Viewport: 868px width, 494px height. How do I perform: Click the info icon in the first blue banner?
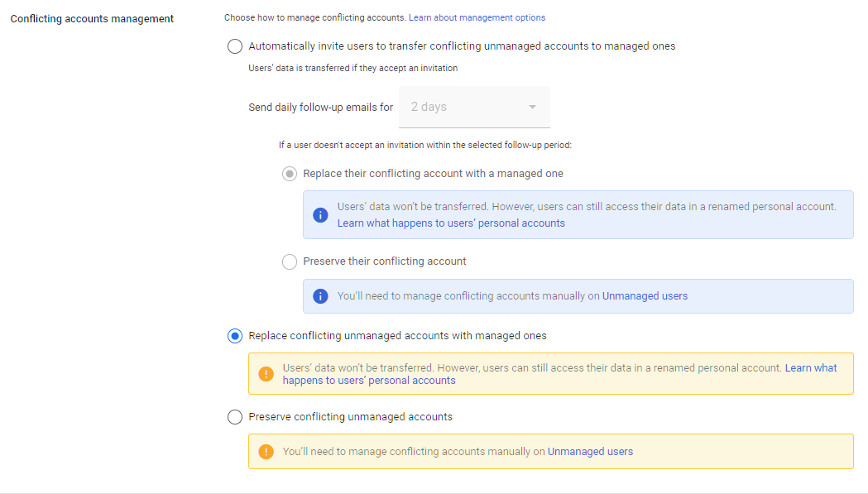320,214
